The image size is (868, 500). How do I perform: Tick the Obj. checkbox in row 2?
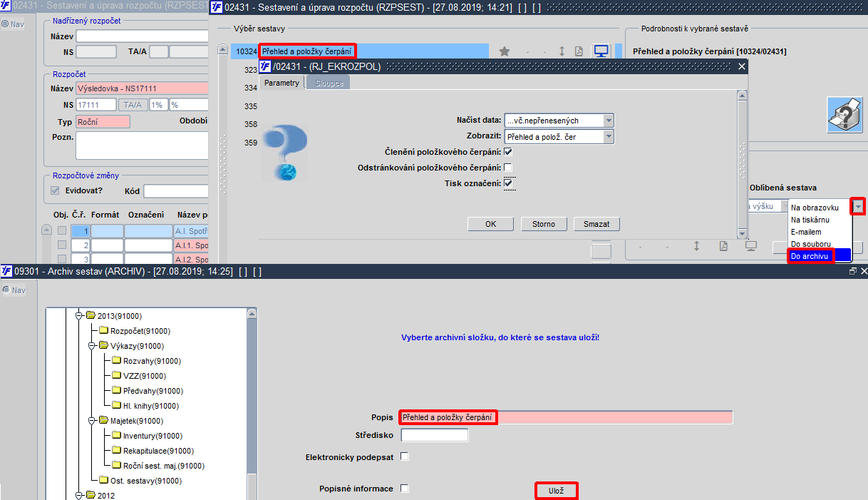(x=62, y=245)
